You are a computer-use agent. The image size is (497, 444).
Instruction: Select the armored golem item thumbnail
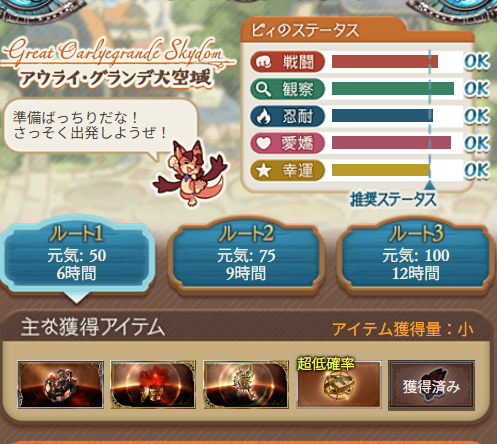point(60,384)
